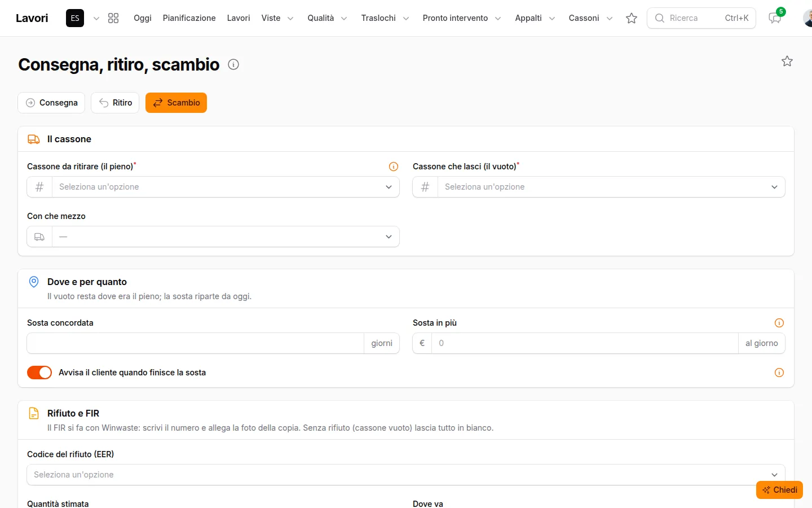
Task: Open the chat messages icon with badge
Action: click(775, 18)
